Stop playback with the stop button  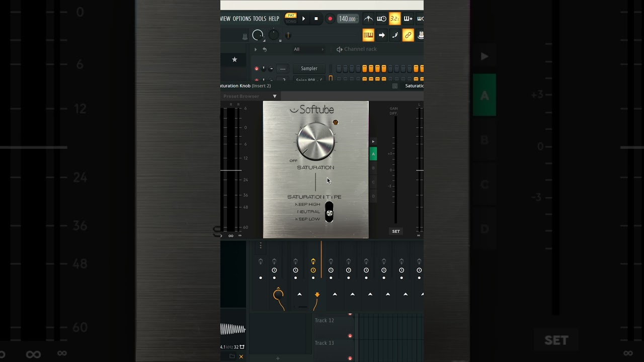[x=316, y=19]
